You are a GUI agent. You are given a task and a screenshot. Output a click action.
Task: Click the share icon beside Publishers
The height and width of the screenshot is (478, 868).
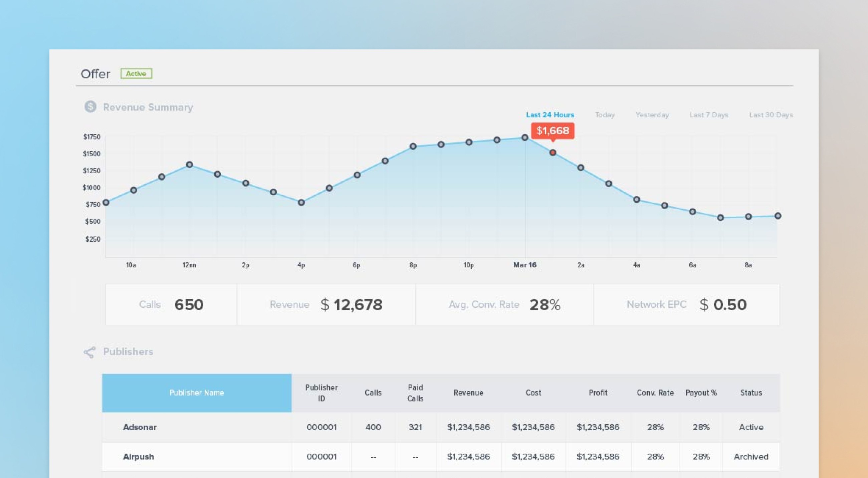[89, 352]
